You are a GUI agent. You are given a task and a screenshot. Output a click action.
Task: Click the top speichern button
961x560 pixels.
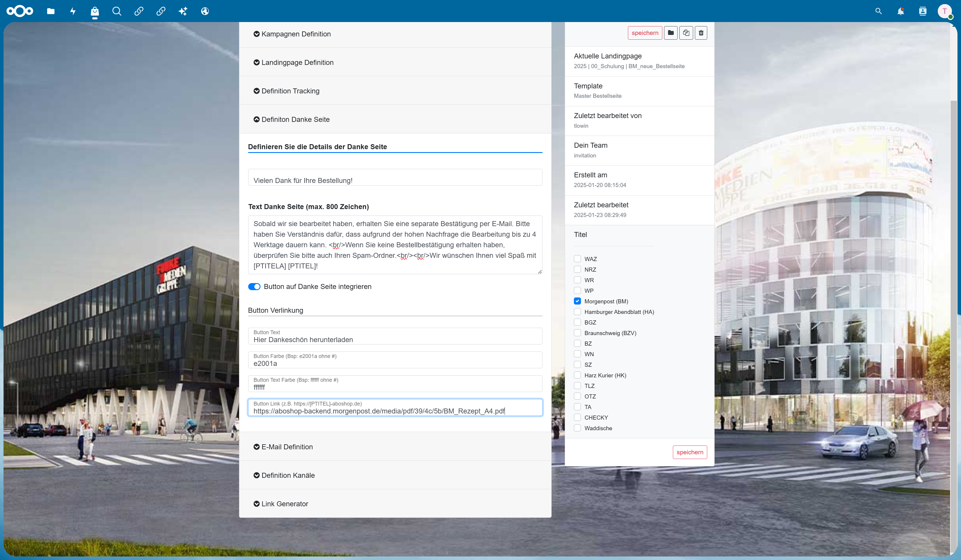[645, 33]
